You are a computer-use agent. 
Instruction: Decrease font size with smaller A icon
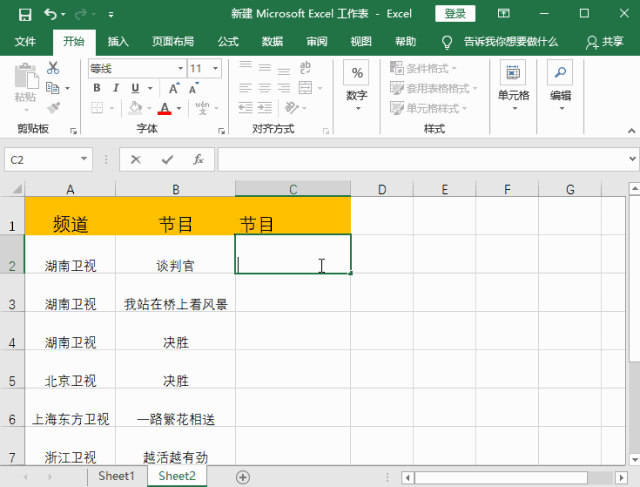click(x=193, y=88)
